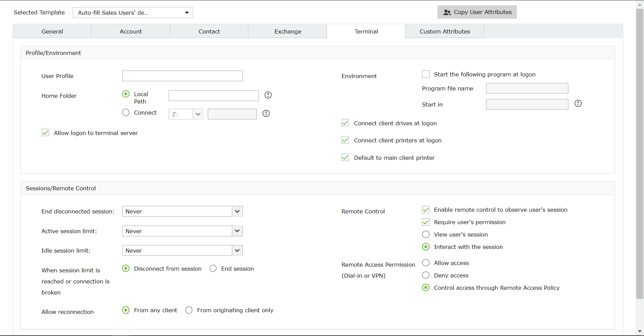Enable Start the following program at logon

tap(426, 74)
